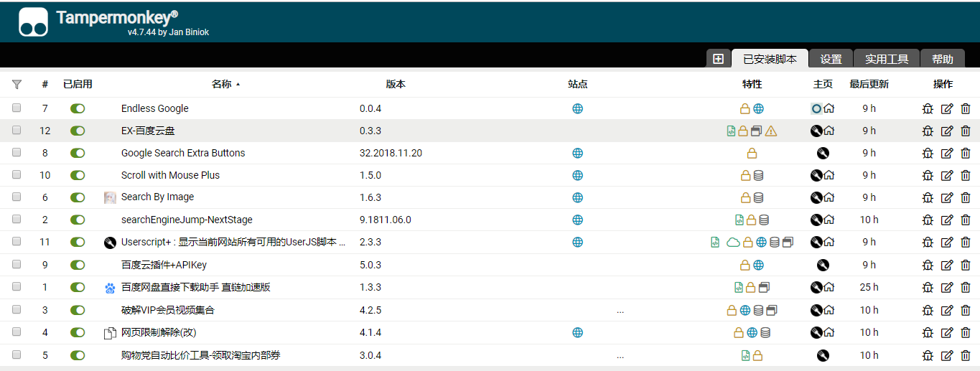Delete the 购物党自动比价工具 script

(965, 355)
